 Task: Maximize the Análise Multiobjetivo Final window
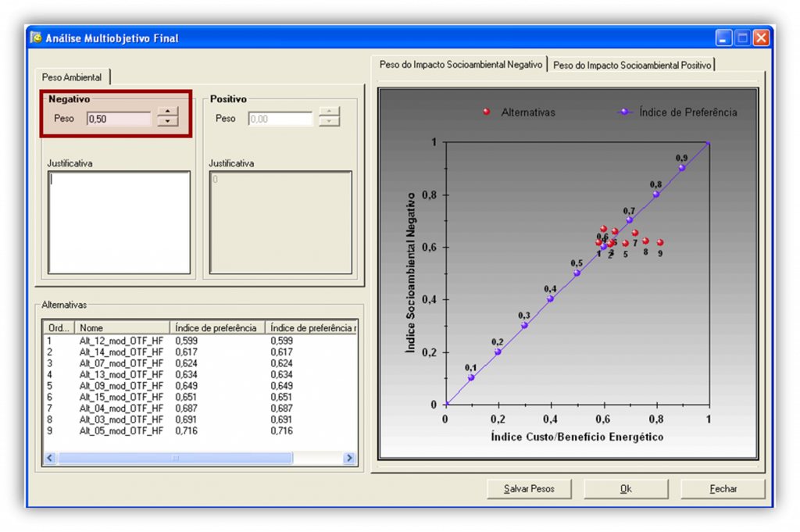[x=742, y=37]
